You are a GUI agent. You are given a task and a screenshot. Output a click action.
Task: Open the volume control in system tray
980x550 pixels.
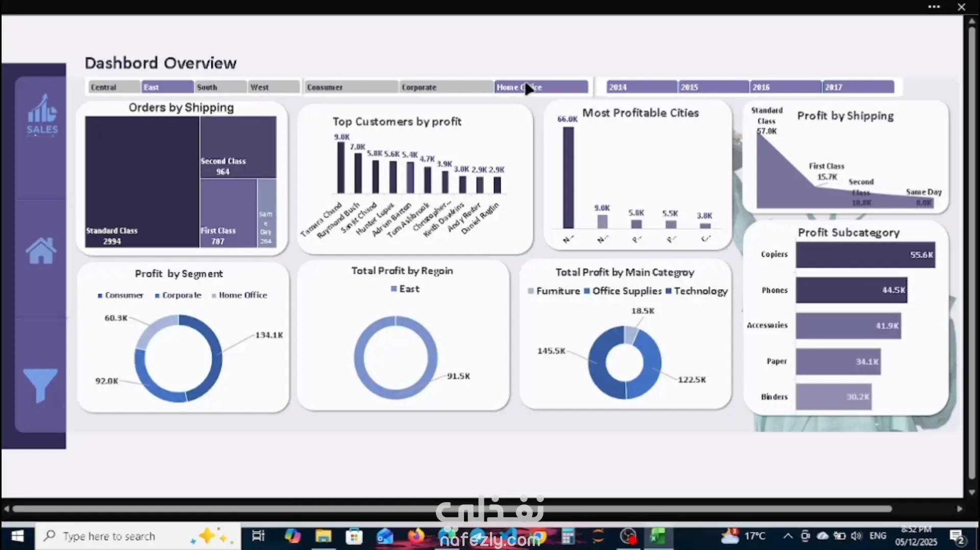click(x=856, y=536)
